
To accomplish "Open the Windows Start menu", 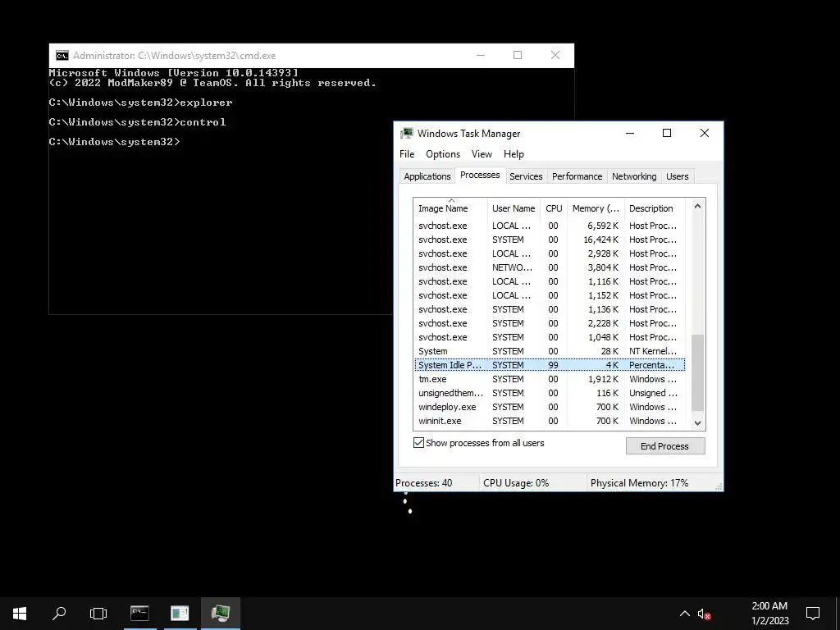I will 20,614.
